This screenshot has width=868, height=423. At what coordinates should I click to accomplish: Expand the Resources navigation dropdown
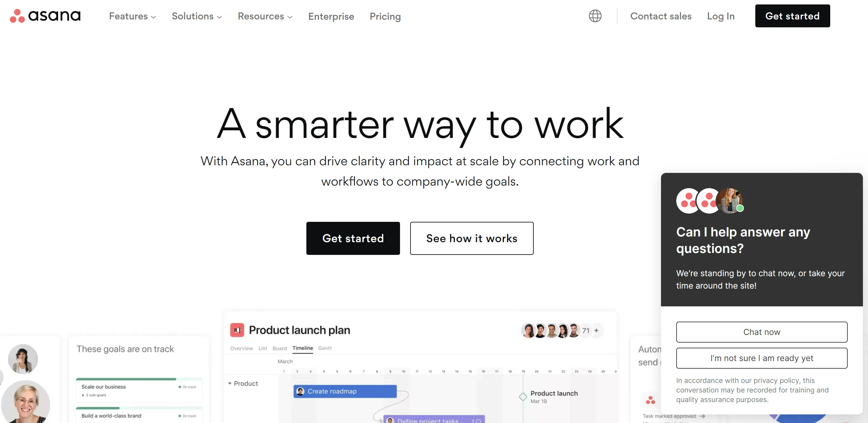click(x=265, y=16)
